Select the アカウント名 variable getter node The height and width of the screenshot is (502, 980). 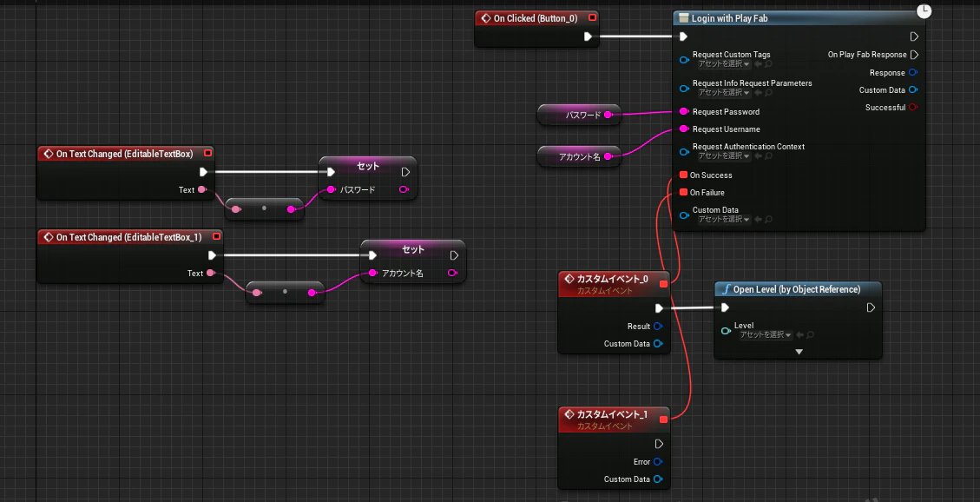click(579, 157)
